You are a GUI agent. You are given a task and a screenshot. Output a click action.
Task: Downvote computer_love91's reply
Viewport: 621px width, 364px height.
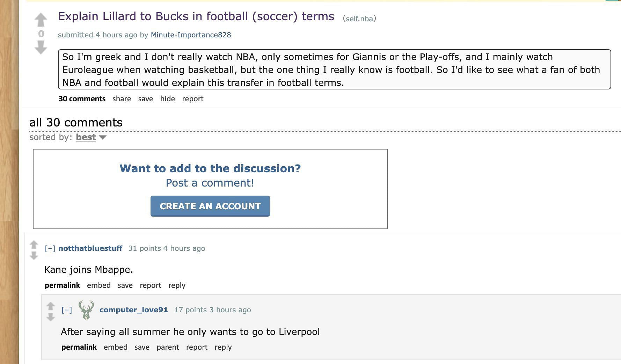51,317
